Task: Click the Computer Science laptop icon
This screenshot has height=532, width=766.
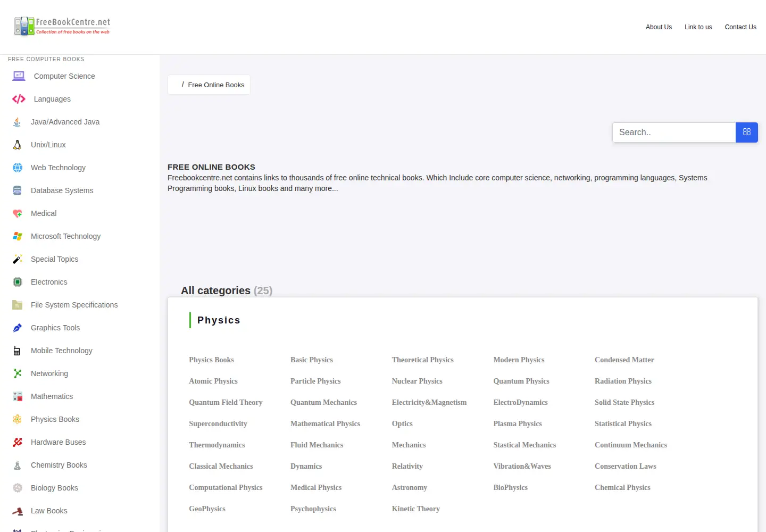Action: (x=19, y=76)
